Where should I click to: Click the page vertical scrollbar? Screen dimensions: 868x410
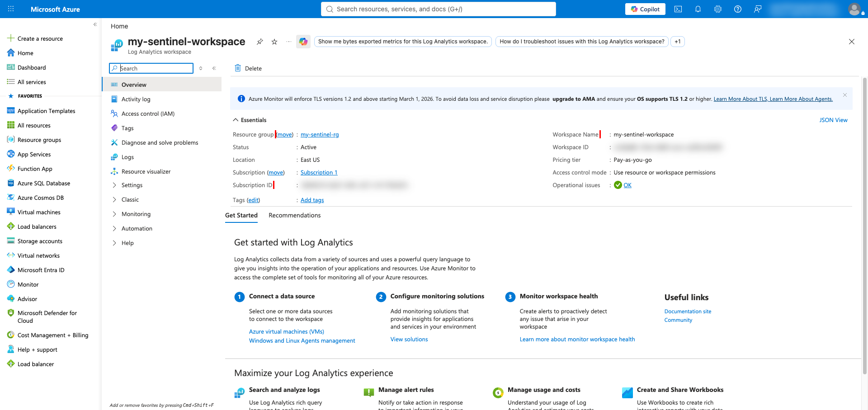click(864, 226)
